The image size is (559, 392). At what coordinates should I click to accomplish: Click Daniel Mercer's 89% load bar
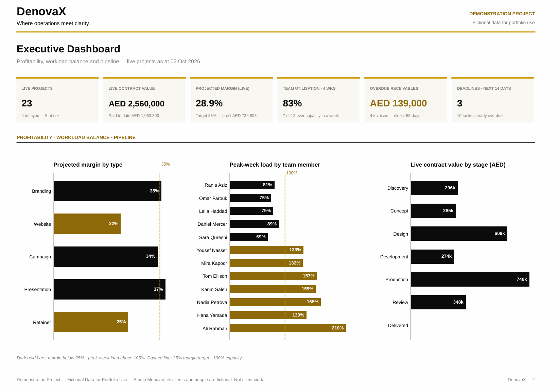[254, 224]
